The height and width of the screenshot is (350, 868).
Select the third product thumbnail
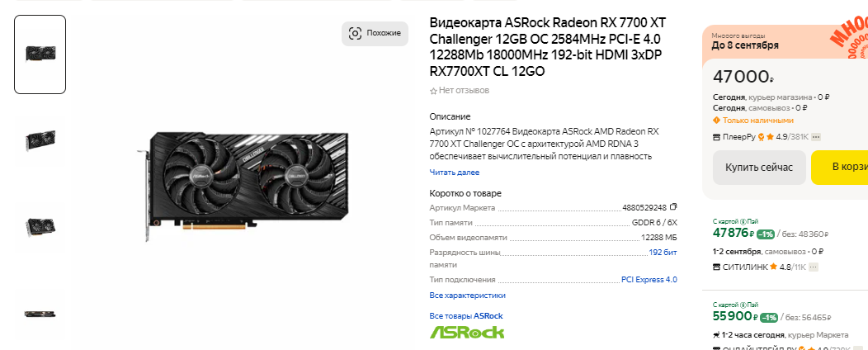coord(40,226)
